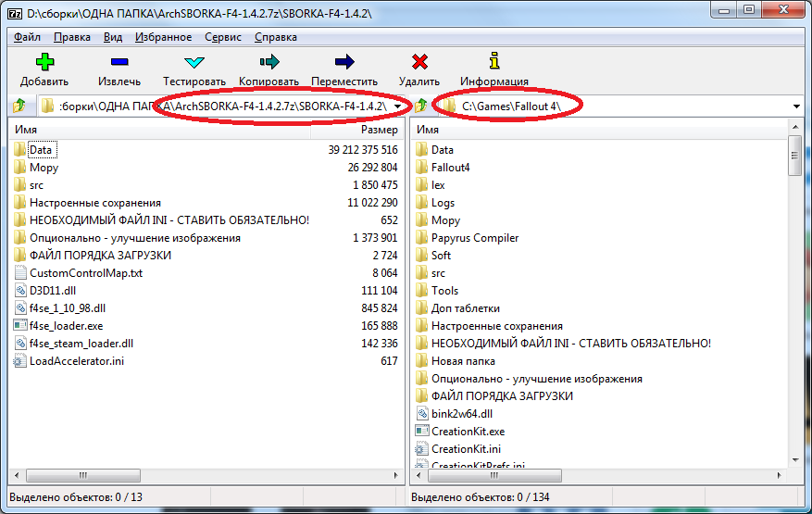
Task: Expand the left panel path dropdown
Action: (x=397, y=107)
